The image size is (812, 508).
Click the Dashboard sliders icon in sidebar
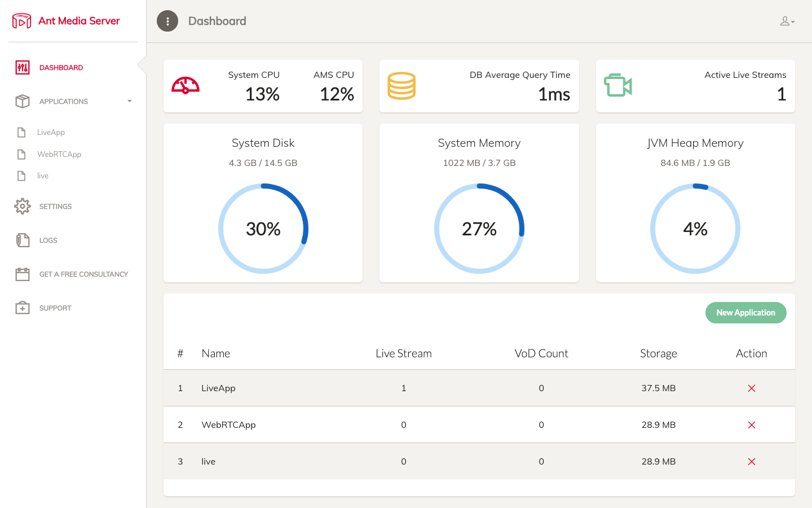click(x=23, y=68)
